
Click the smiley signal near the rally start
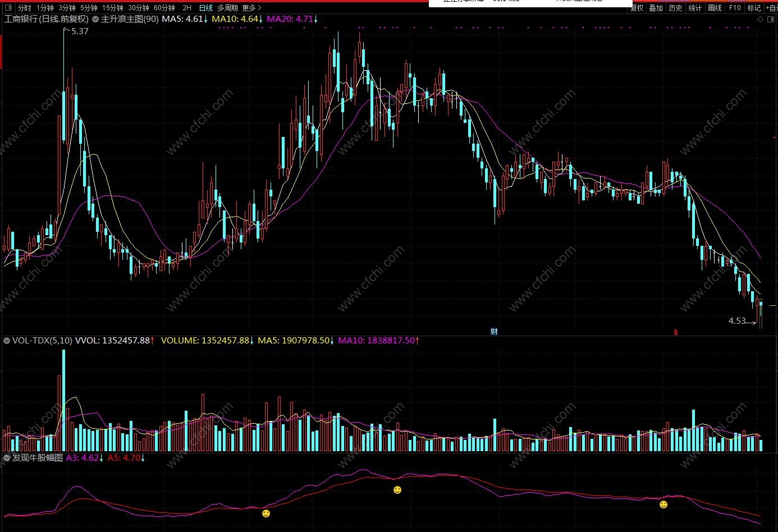266,513
